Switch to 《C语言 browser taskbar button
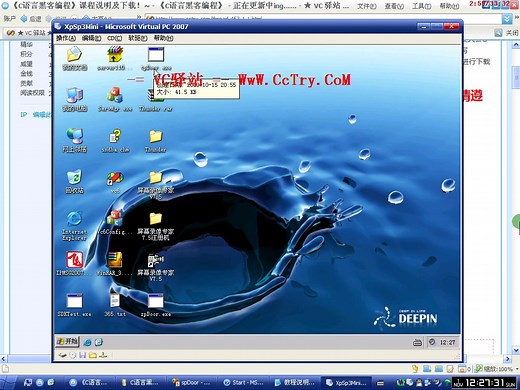 [90, 383]
